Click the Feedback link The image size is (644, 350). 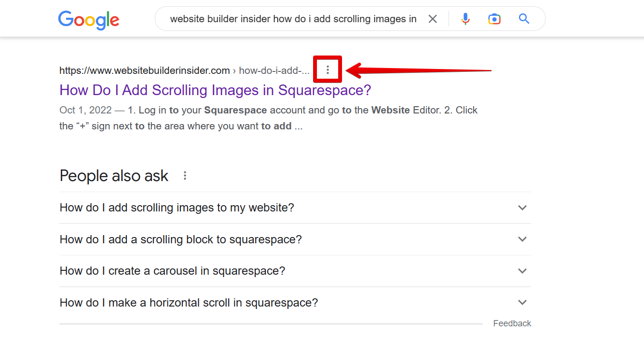(x=512, y=323)
